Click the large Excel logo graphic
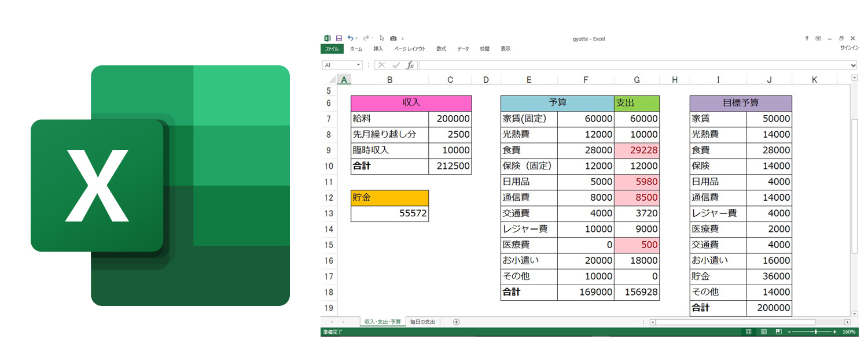Image resolution: width=868 pixels, height=347 pixels. (160, 186)
